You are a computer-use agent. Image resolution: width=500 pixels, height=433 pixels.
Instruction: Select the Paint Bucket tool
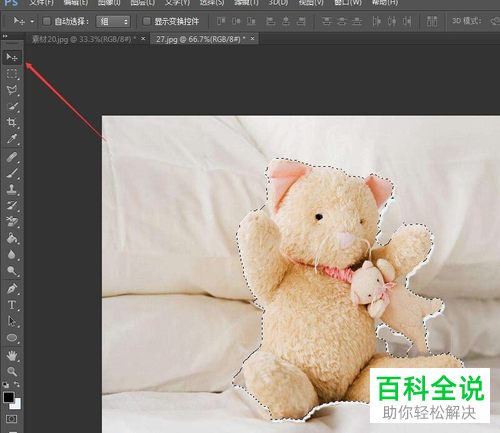12,238
